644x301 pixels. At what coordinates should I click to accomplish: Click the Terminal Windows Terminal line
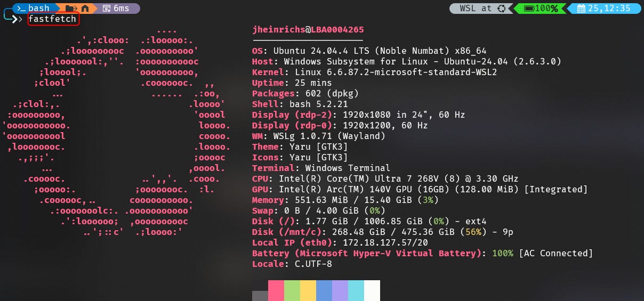321,168
